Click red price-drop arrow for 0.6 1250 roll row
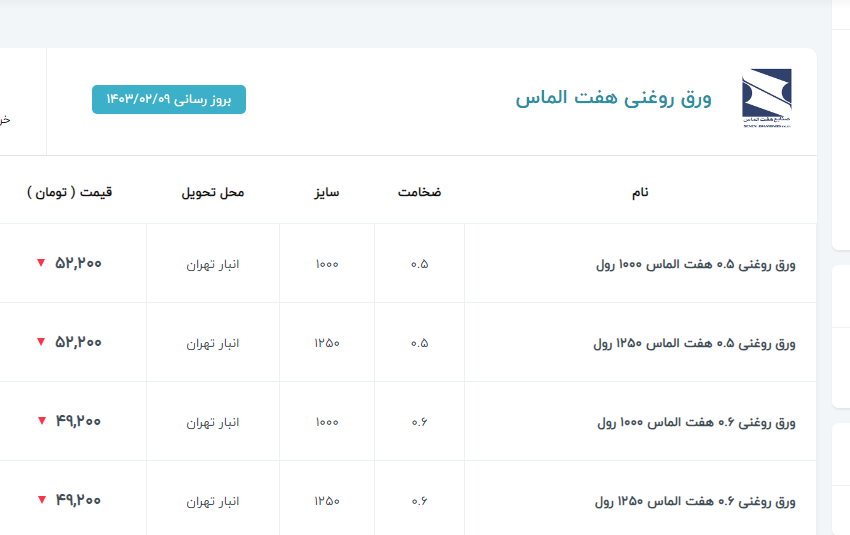The width and height of the screenshot is (850, 535). click(x=41, y=500)
